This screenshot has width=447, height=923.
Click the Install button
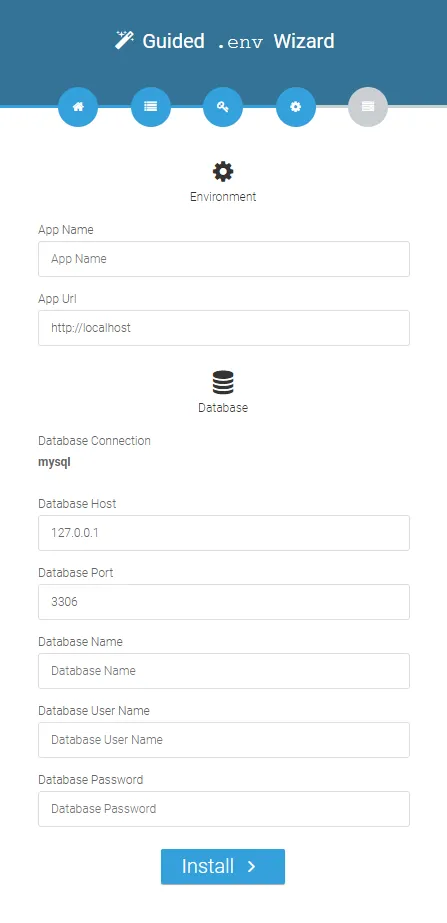(x=223, y=866)
